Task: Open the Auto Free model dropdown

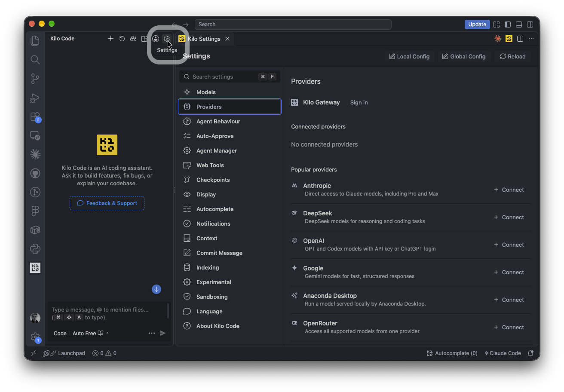Action: pos(91,333)
